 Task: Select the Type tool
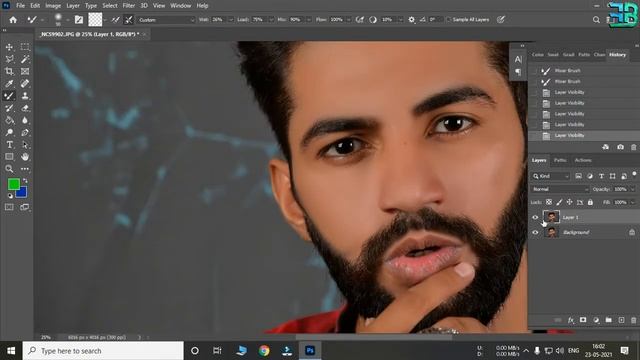[x=9, y=144]
